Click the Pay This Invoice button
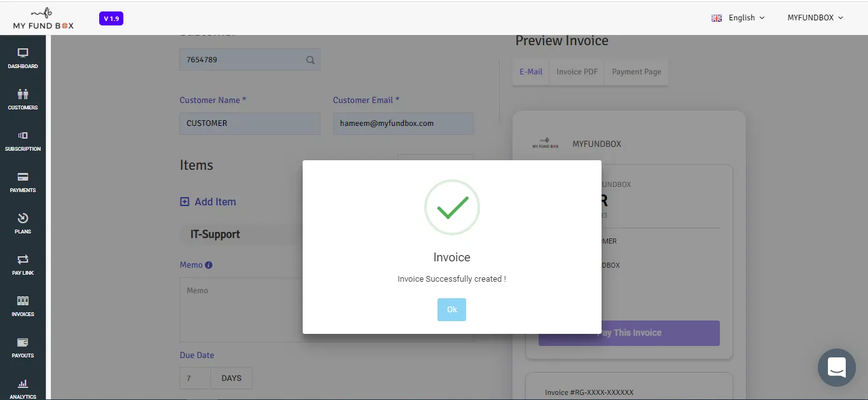The height and width of the screenshot is (400, 868). 629,333
